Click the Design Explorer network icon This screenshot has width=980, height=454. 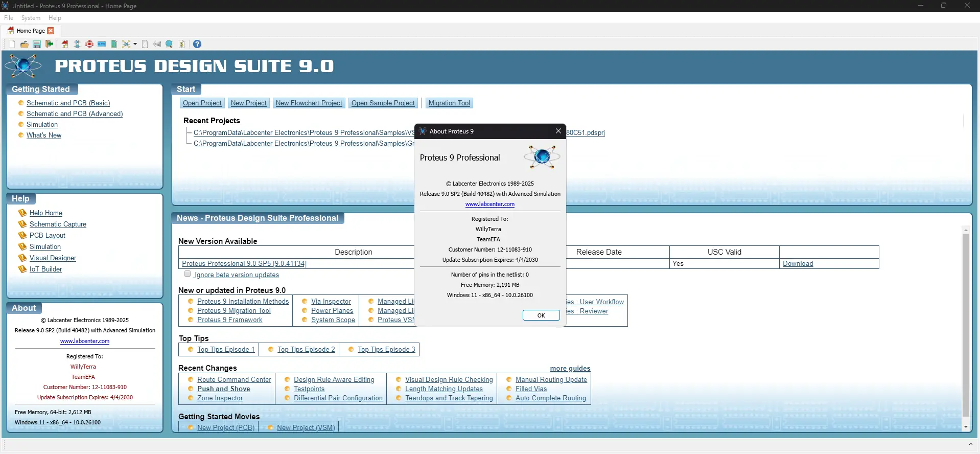tap(126, 44)
